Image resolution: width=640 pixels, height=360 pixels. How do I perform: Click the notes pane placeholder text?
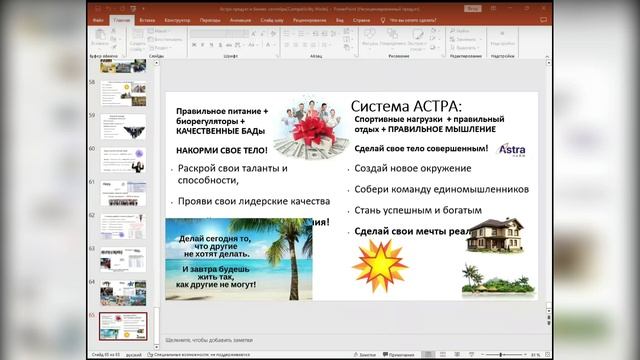pyautogui.click(x=209, y=340)
